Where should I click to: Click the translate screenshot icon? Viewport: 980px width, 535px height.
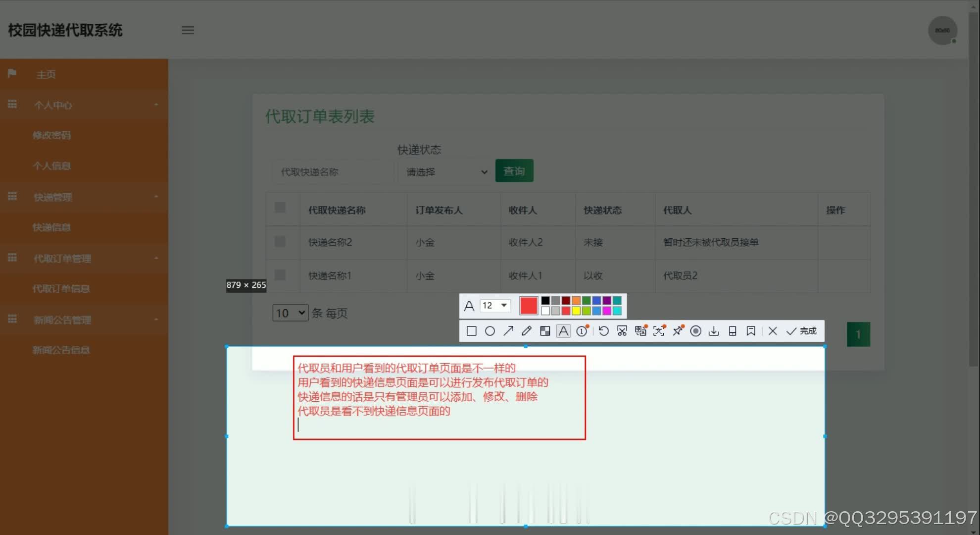coord(641,330)
